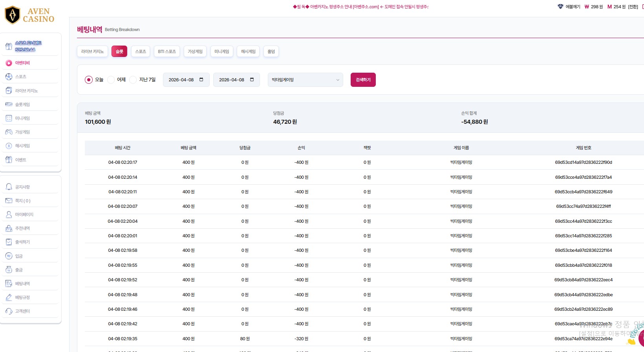Screen dimensions: 644x352
Task: Open 쪽지 envelope icon in sidebar
Action: [9, 201]
